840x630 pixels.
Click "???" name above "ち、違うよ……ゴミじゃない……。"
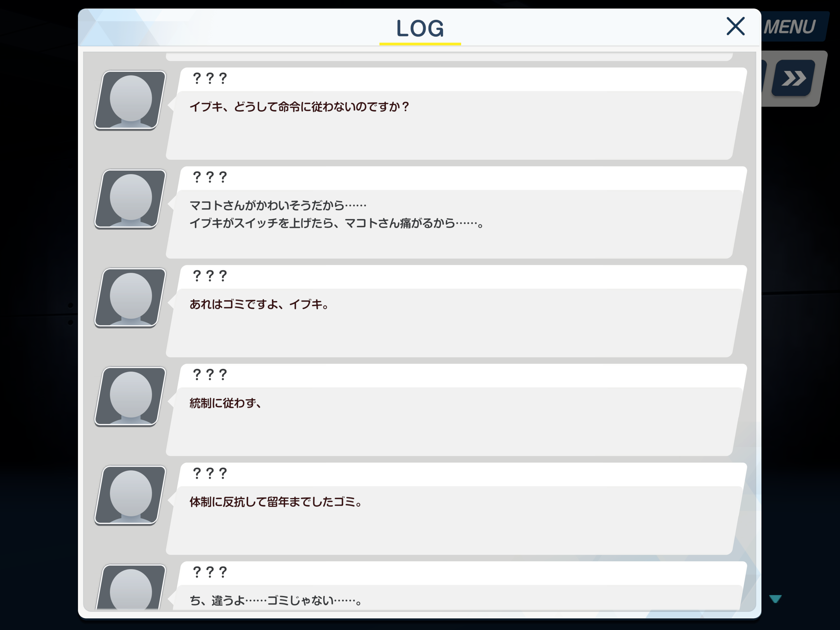coord(210,572)
